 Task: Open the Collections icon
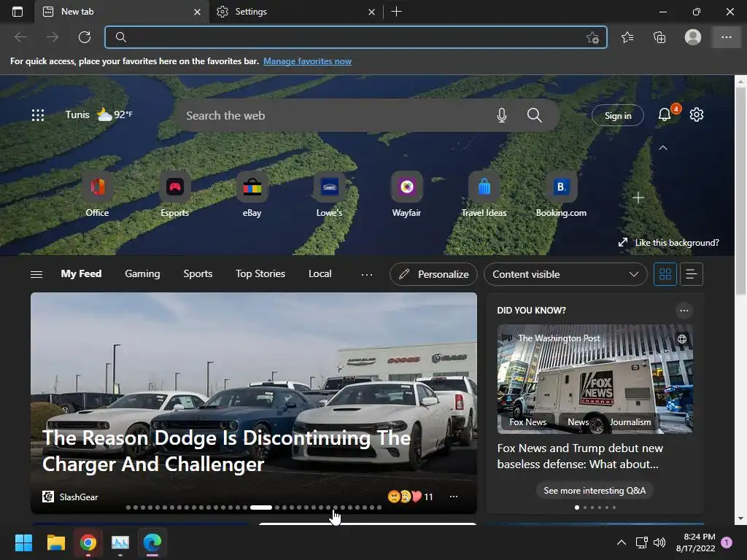point(659,37)
